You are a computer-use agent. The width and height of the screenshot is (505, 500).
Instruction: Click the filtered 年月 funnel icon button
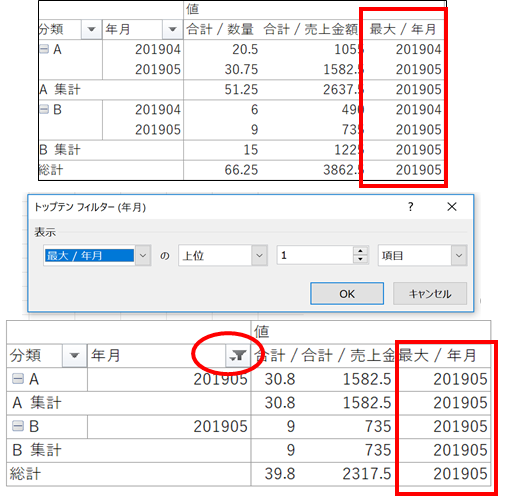[238, 356]
